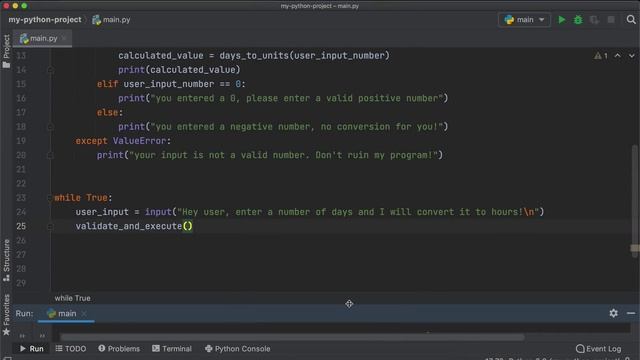Click main.py breadcrumb in navigation bar

(111, 20)
